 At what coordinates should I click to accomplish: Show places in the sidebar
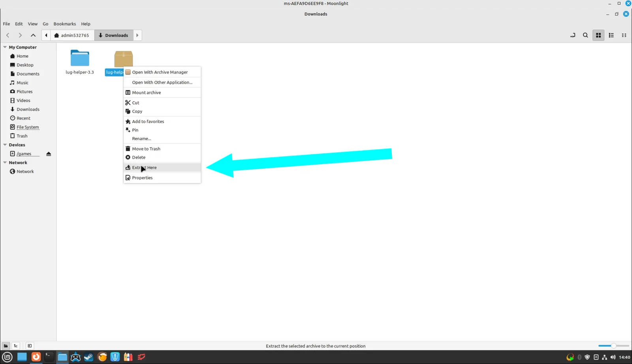coord(6,346)
